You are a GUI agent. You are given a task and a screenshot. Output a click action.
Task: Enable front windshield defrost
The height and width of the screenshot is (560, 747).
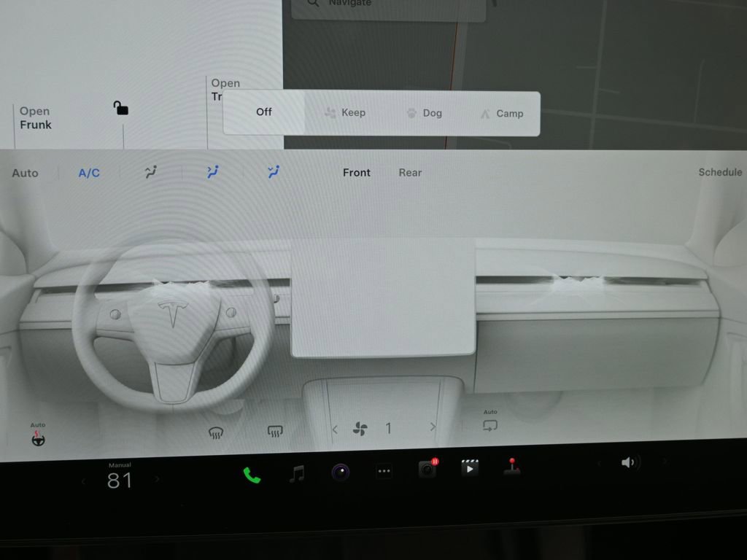click(216, 431)
